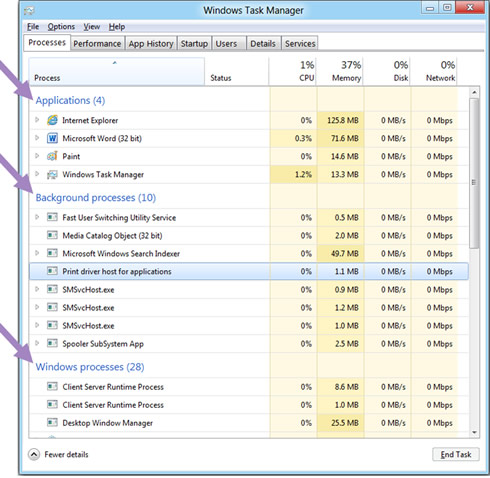Expand Fast User Switching Utility Service
The height and width of the screenshot is (478, 490).
point(37,217)
